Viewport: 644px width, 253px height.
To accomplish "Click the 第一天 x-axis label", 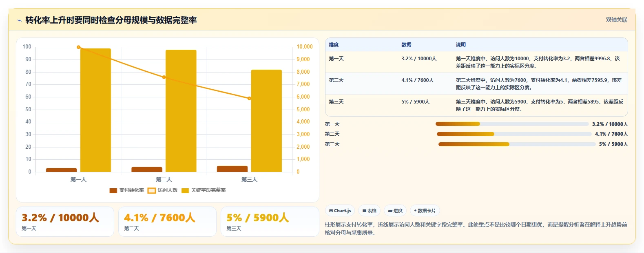I will [78, 179].
